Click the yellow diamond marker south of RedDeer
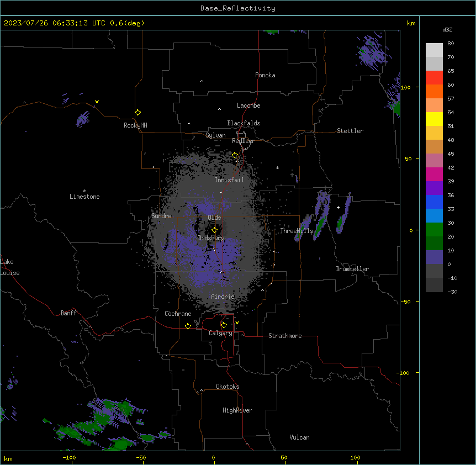Screen dimensions: 476x465 pos(235,155)
